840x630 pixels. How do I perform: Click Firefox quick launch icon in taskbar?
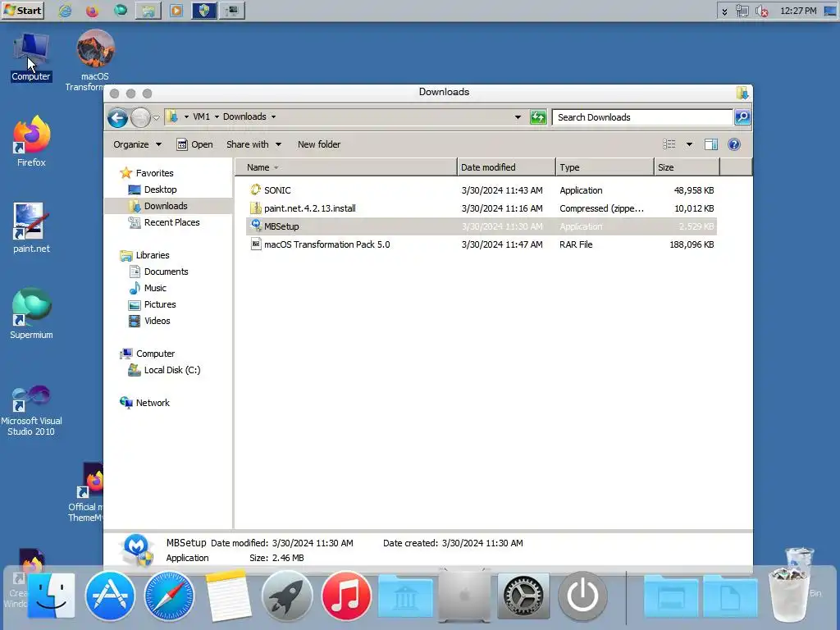pyautogui.click(x=92, y=10)
